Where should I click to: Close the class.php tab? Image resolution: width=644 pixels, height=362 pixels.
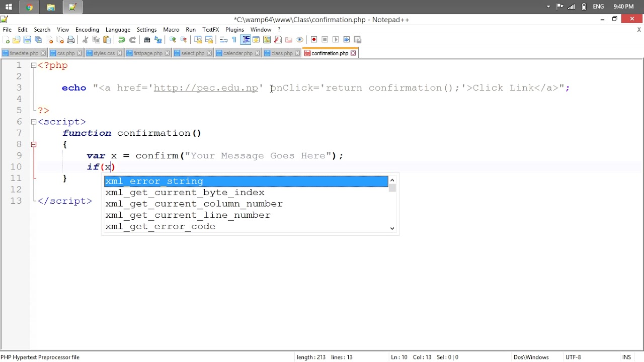(x=297, y=53)
